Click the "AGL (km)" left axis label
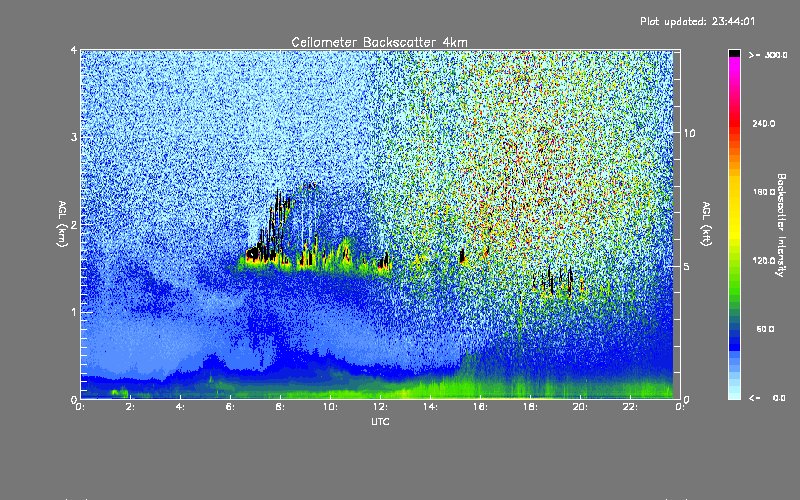Screen dimensions: 800x500 [x=62, y=224]
